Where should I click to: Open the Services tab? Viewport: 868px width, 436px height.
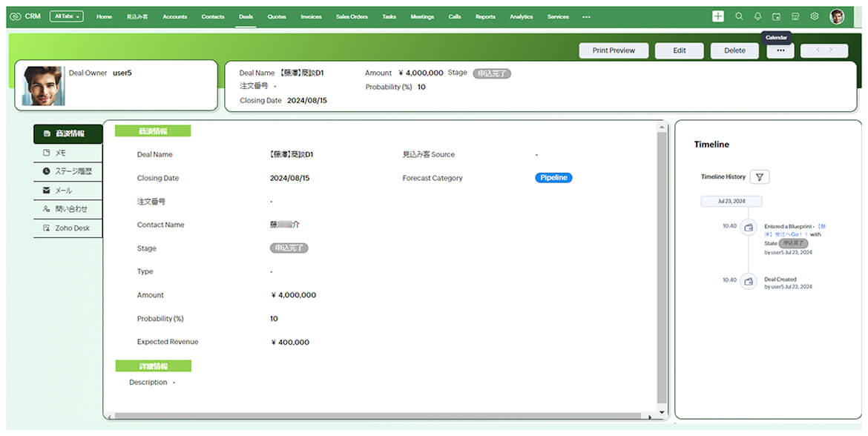click(x=558, y=16)
